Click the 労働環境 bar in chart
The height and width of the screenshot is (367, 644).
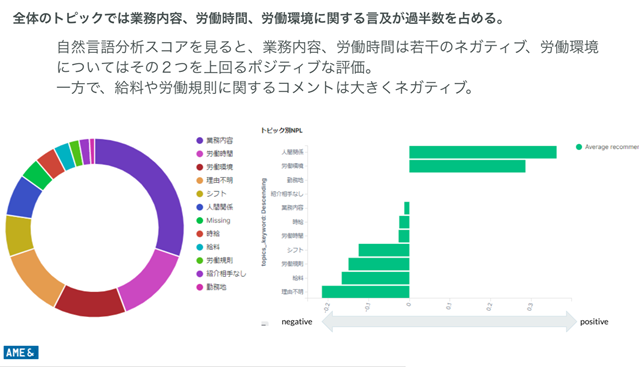pyautogui.click(x=467, y=166)
